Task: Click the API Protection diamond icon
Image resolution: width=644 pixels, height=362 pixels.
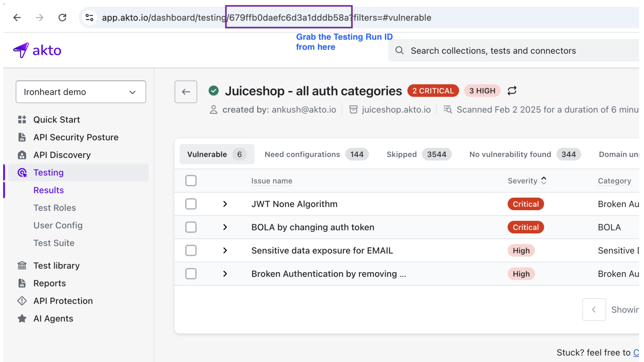Action: tap(22, 301)
